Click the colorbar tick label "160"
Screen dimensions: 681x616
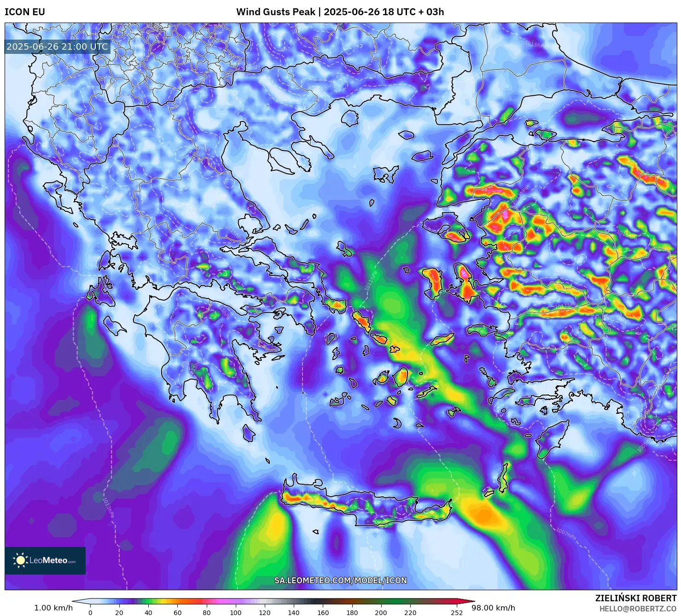(x=323, y=613)
